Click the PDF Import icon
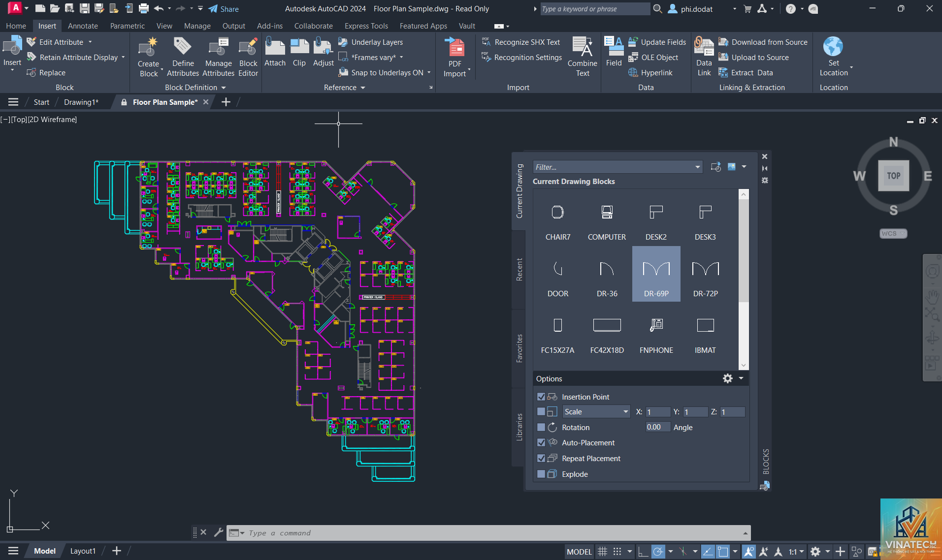 click(x=455, y=47)
